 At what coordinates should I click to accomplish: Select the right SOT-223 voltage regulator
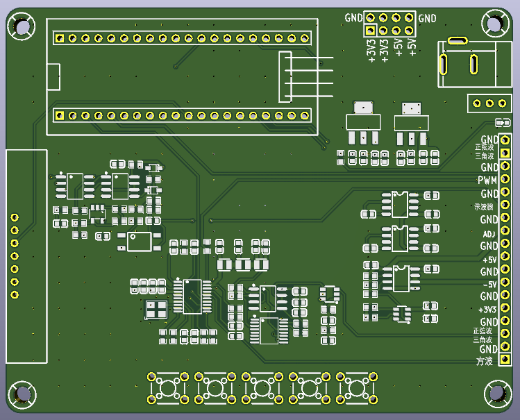click(x=412, y=124)
